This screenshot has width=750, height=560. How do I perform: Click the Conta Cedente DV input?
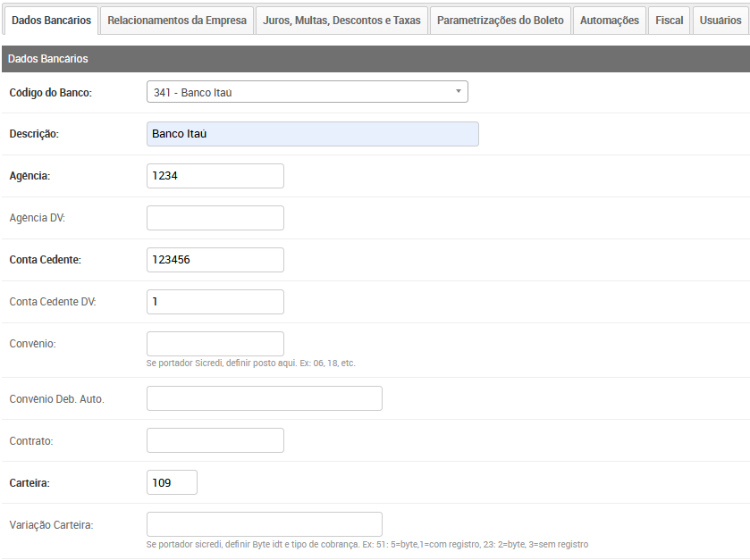tap(215, 302)
